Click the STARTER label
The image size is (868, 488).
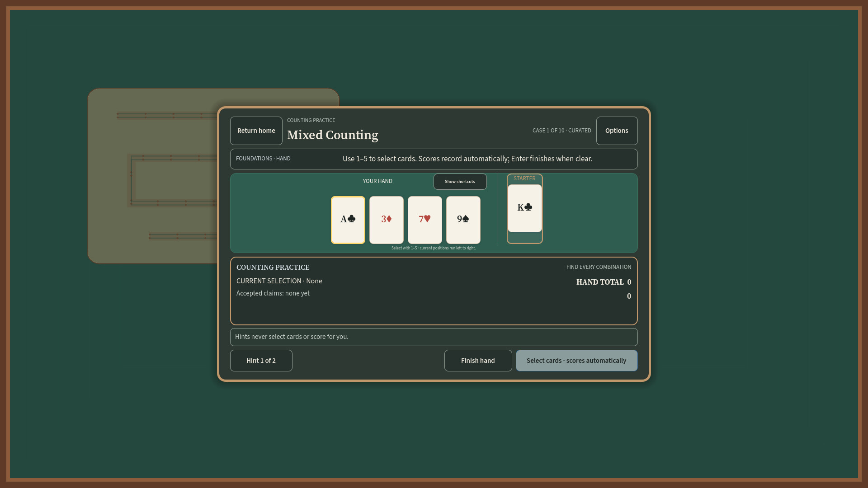coord(524,178)
